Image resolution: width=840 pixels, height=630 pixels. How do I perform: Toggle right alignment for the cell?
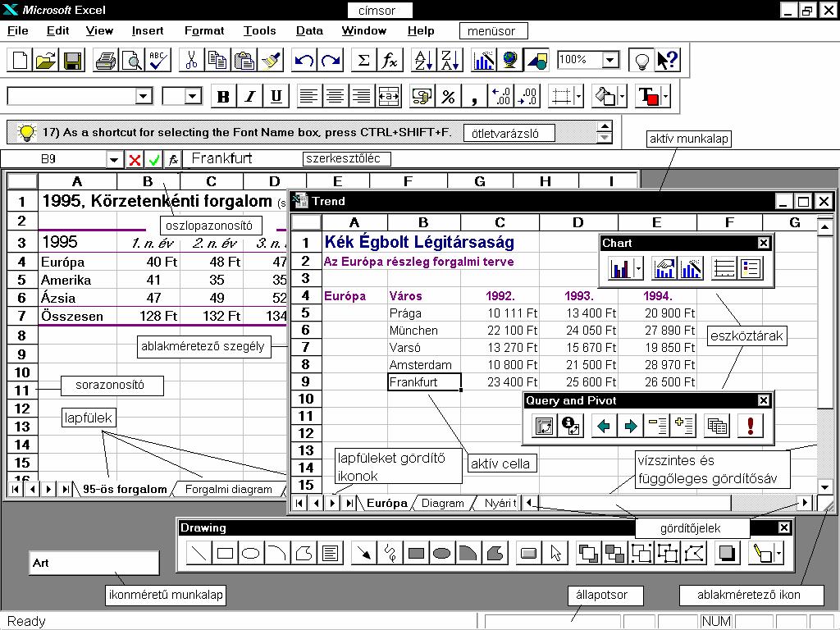coord(362,97)
